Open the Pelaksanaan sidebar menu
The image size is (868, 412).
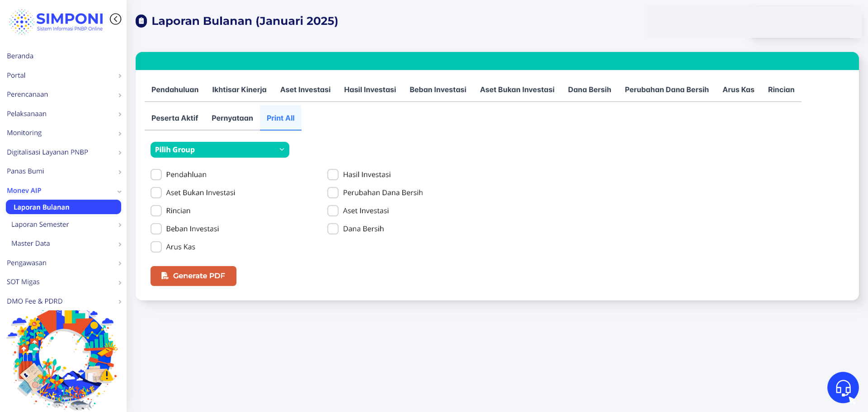(27, 114)
